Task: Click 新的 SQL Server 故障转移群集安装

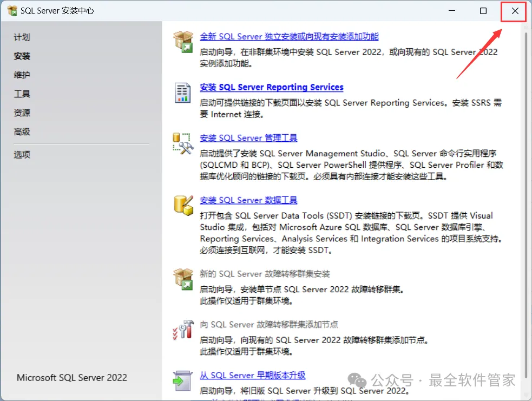Action: 265,274
